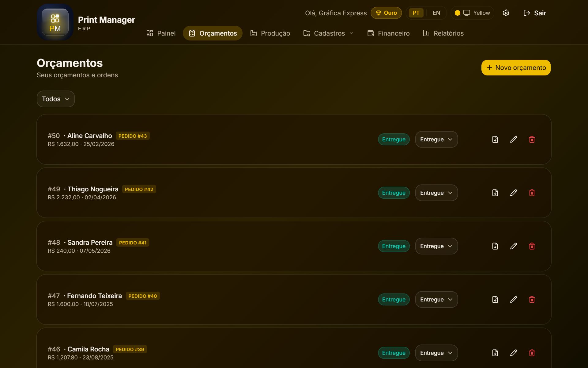Delete Fernando Teixeira's quote #47
The width and height of the screenshot is (588, 368).
click(x=532, y=300)
